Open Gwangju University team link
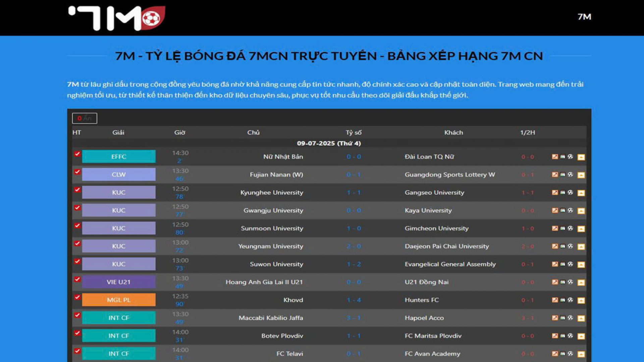The width and height of the screenshot is (644, 362). point(273,210)
